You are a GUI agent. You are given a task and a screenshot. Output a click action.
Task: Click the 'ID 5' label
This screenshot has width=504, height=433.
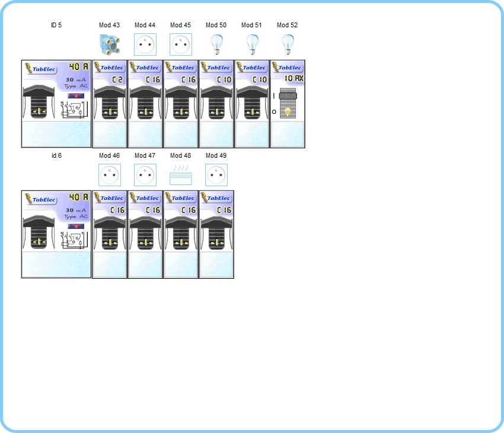click(56, 25)
